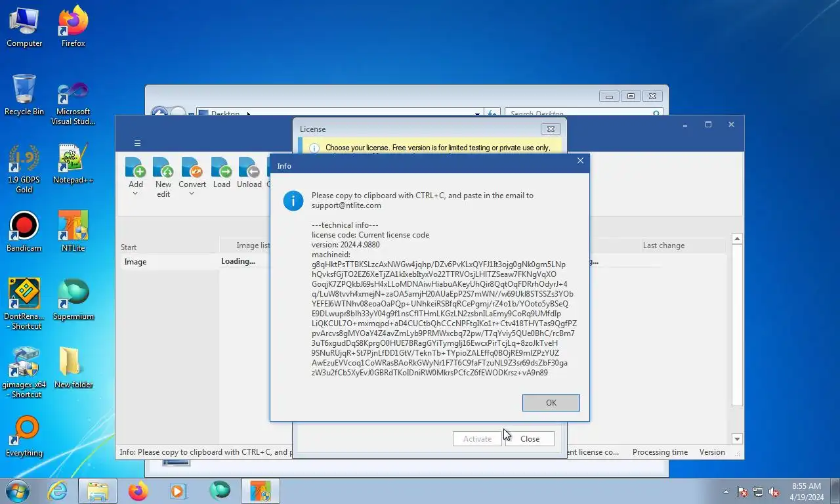The image size is (840, 504).
Task: Close the Info dialog with X
Action: click(580, 161)
